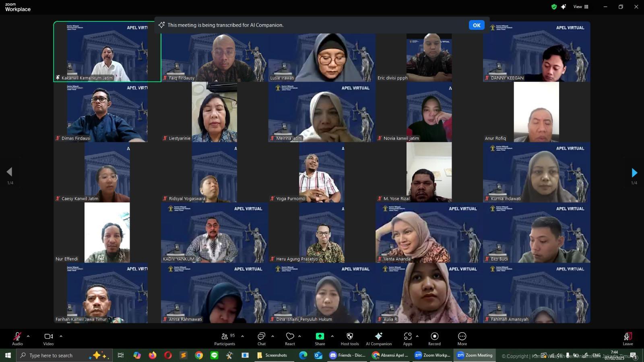Unmute the microphone Audio button
The height and width of the screenshot is (362, 644).
click(x=17, y=339)
